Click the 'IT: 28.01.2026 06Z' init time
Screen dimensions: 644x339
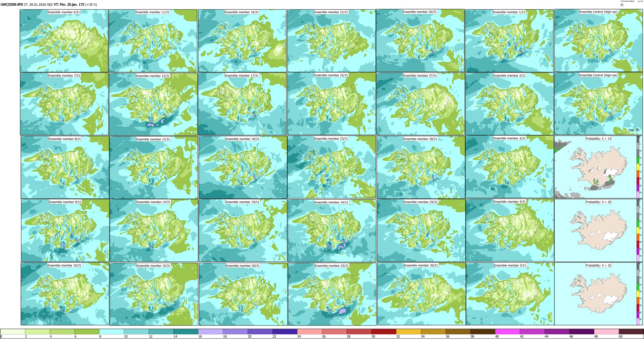(38, 5)
